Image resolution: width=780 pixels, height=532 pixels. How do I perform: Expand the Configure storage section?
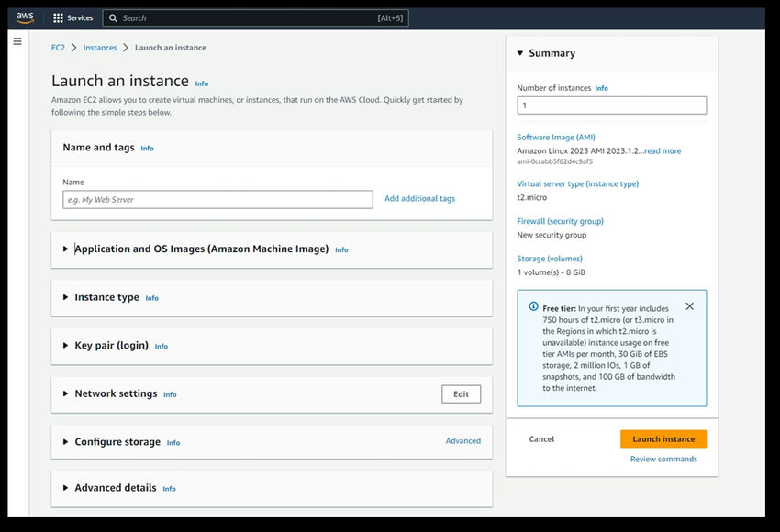tap(65, 442)
